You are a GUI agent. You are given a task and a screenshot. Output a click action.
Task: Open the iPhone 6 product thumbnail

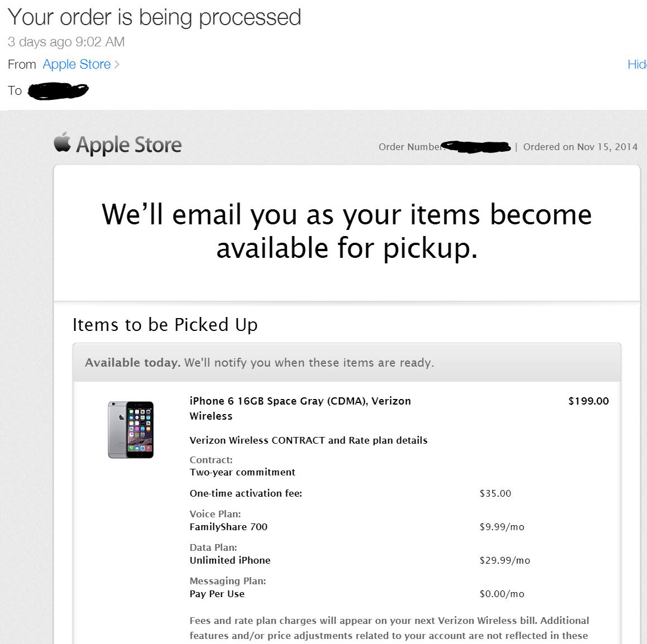(131, 430)
